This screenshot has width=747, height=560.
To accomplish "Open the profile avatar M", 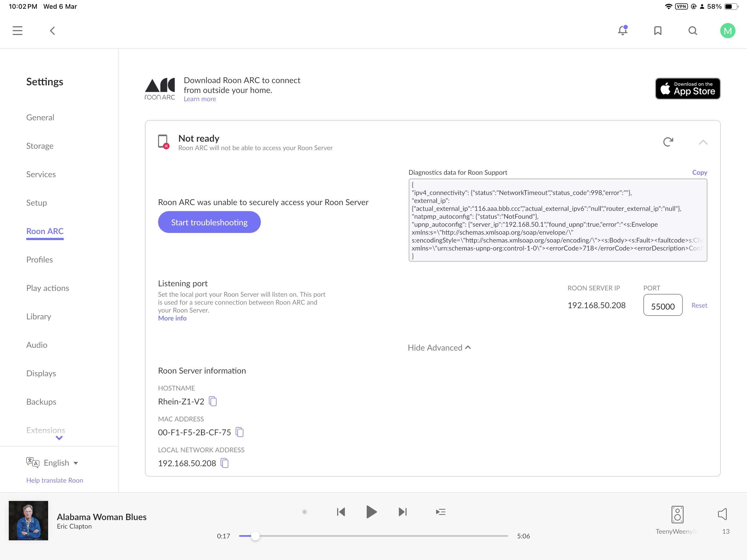I will (727, 31).
